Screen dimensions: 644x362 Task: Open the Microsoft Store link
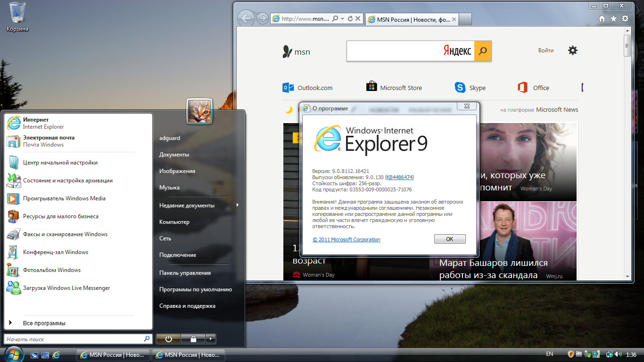[394, 88]
